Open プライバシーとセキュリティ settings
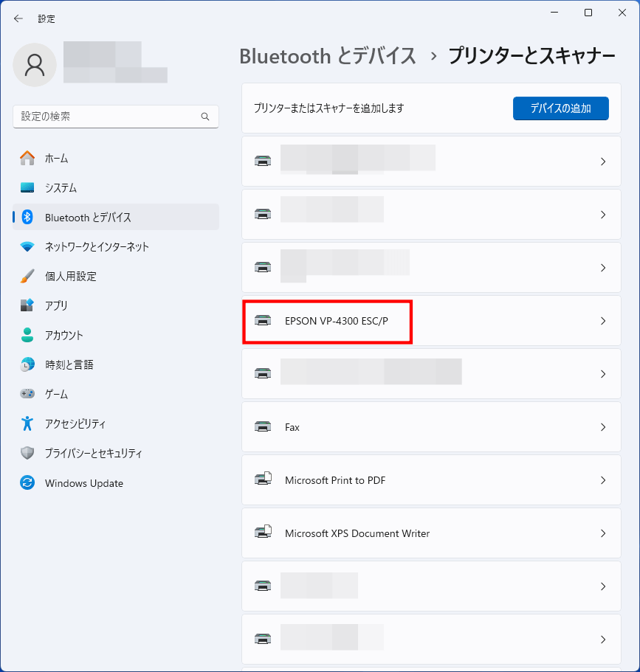This screenshot has height=672, width=640. 93,454
